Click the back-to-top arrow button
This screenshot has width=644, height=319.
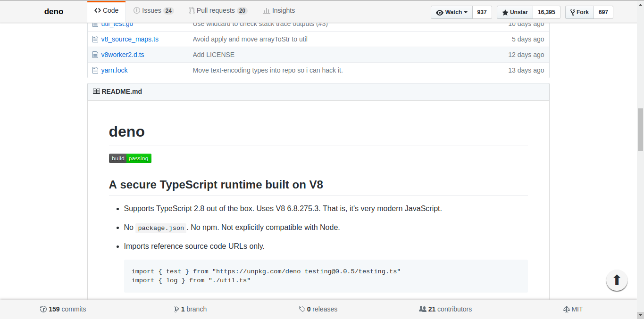(x=616, y=280)
